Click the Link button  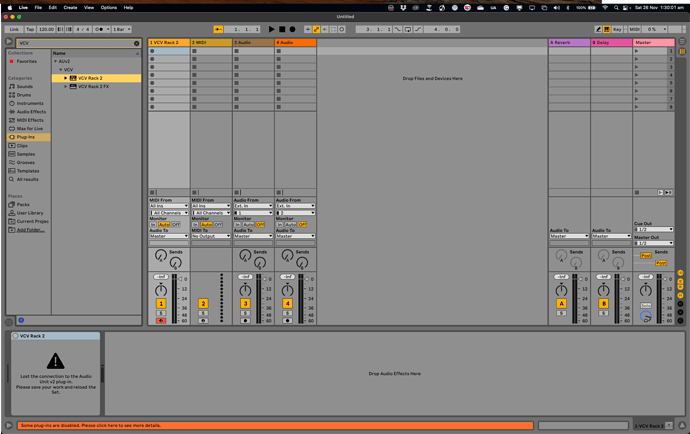14,29
